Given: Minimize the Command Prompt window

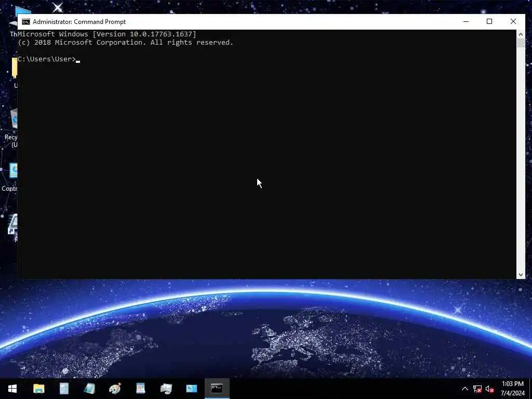Looking at the screenshot, I should tap(466, 22).
